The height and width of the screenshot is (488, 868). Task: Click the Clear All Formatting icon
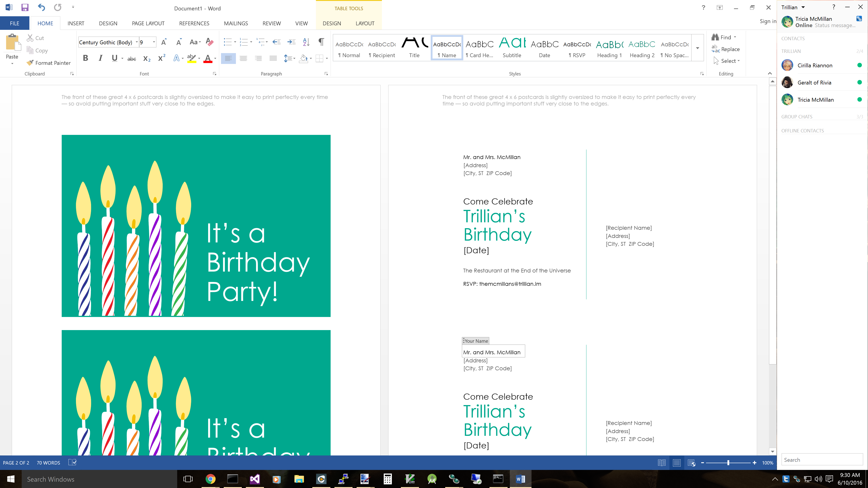tap(209, 42)
